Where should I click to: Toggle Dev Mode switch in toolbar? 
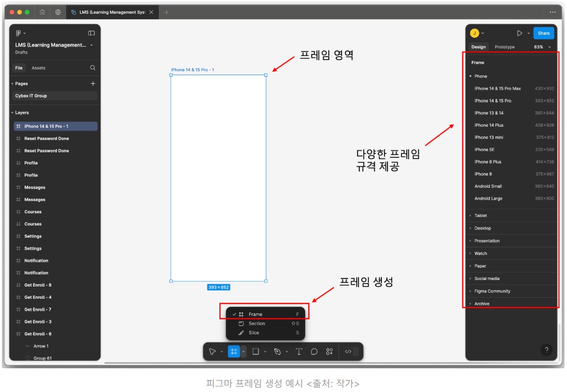pyautogui.click(x=351, y=352)
